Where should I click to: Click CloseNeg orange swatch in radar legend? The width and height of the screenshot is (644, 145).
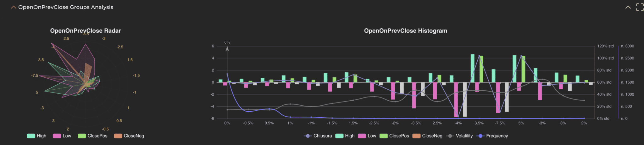[x=118, y=136]
